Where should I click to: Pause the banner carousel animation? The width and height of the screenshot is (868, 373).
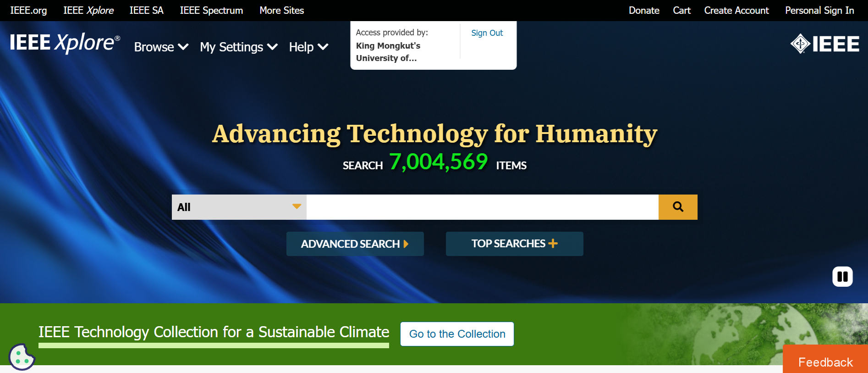pos(842,277)
